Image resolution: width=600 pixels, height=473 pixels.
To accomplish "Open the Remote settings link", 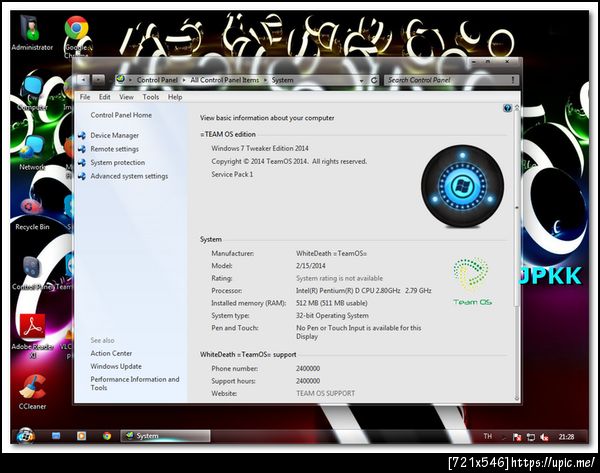I will 114,149.
